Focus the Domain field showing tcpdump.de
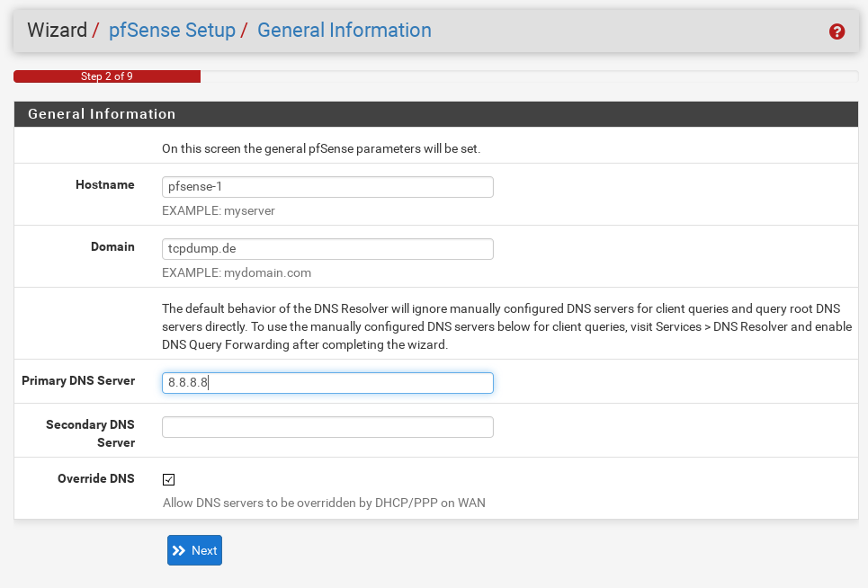868x588 pixels. (x=327, y=248)
